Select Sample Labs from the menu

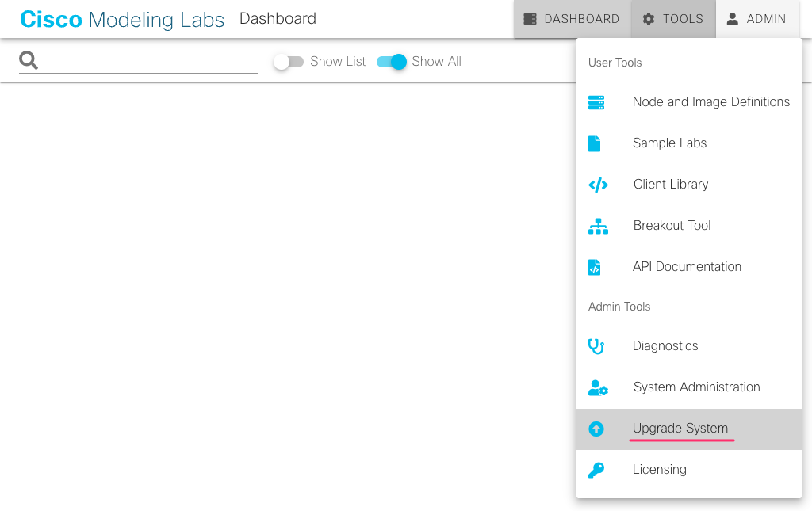coord(689,143)
